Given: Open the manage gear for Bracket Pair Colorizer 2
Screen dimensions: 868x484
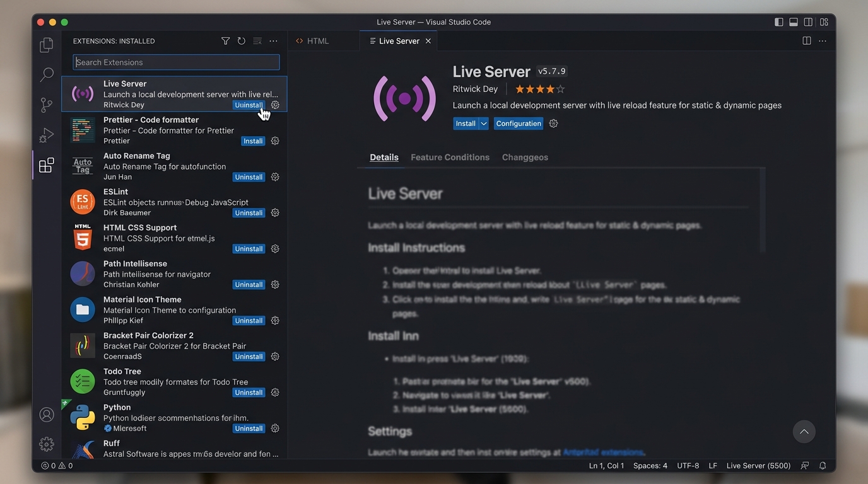Looking at the screenshot, I should click(275, 357).
